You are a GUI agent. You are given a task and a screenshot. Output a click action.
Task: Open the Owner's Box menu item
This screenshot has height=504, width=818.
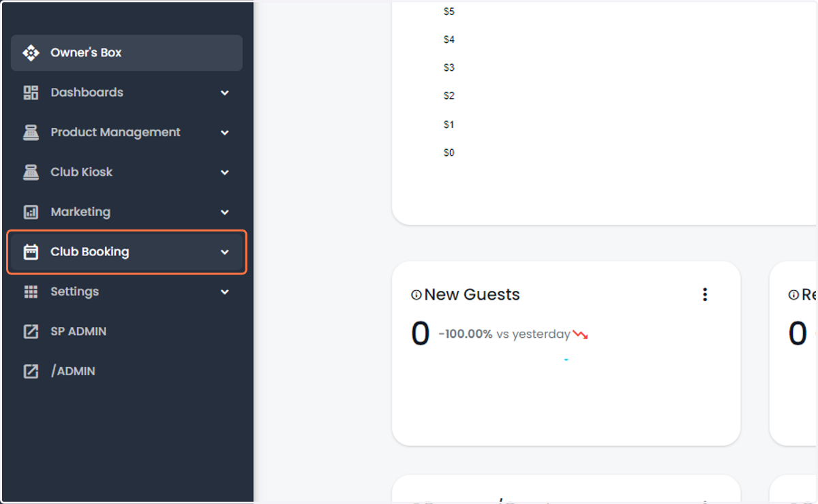[127, 53]
